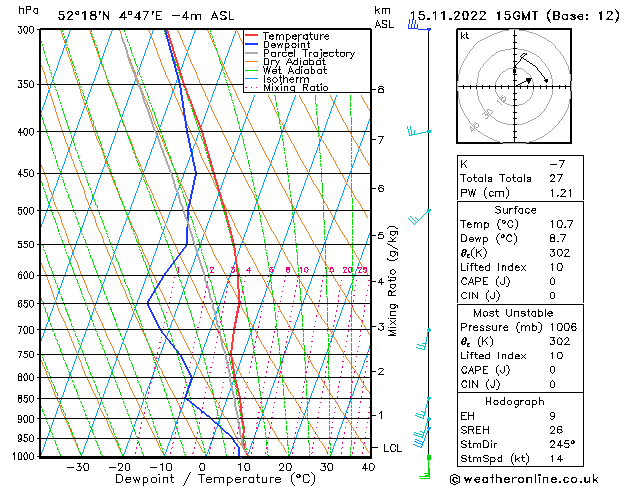Click the surface Temp value 10.7
The image size is (629, 486).
561,224
